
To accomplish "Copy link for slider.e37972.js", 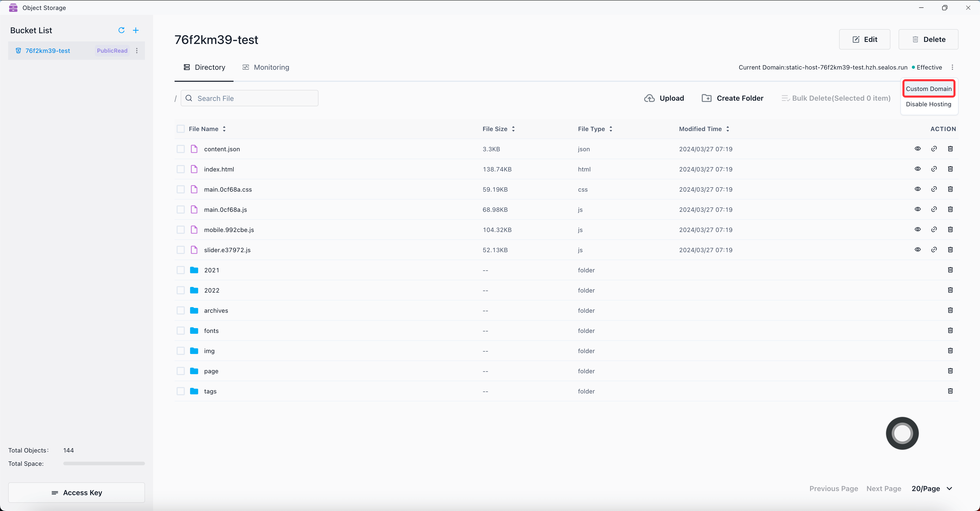I will 934,249.
